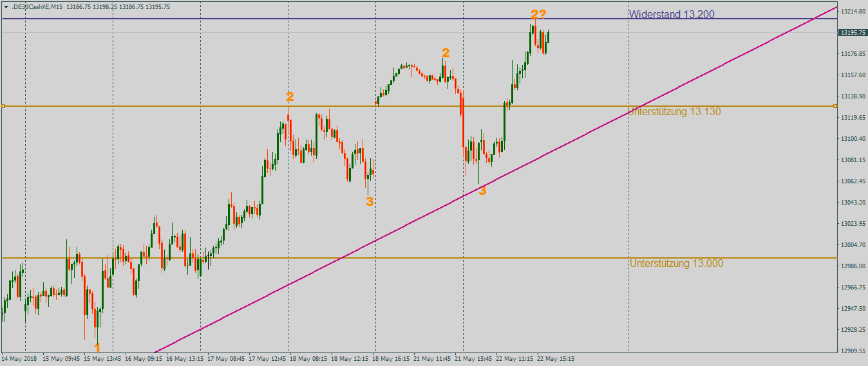Click price axis value 12928.25
The image size is (868, 366).
[853, 330]
